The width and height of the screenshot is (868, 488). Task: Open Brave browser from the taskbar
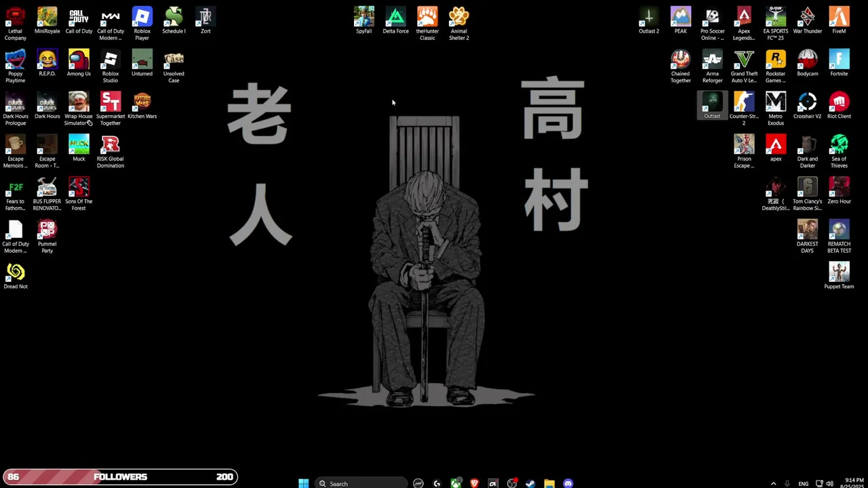[x=474, y=483]
